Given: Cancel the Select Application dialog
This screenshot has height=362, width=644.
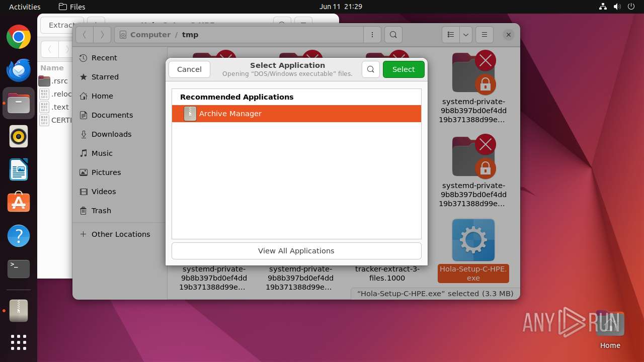Looking at the screenshot, I should (189, 69).
